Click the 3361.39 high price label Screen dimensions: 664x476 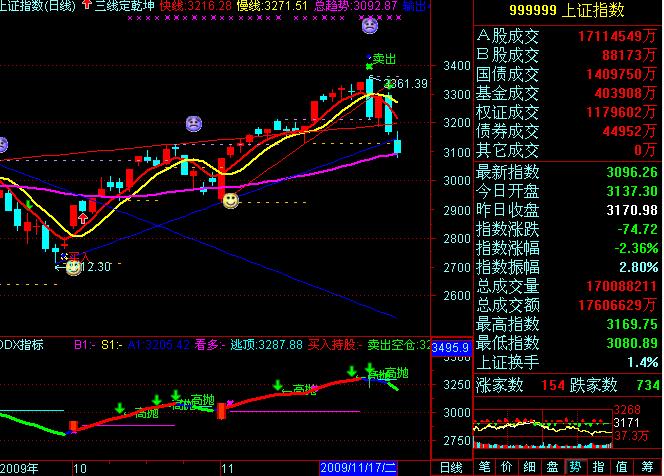pyautogui.click(x=407, y=84)
